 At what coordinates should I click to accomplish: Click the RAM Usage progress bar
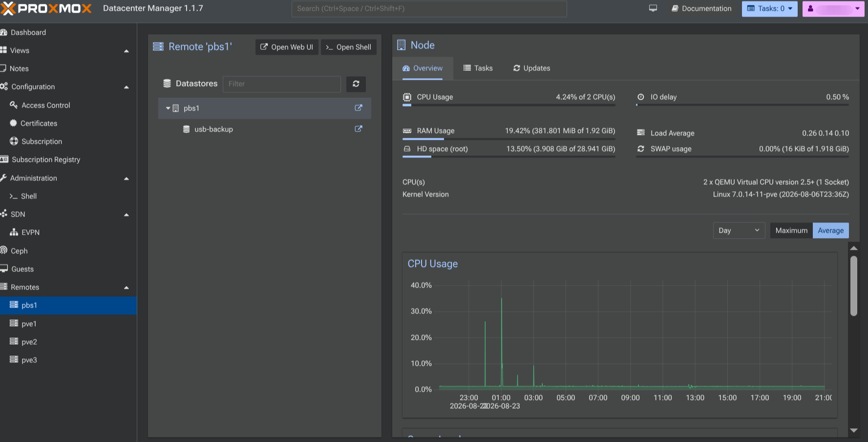tap(509, 139)
